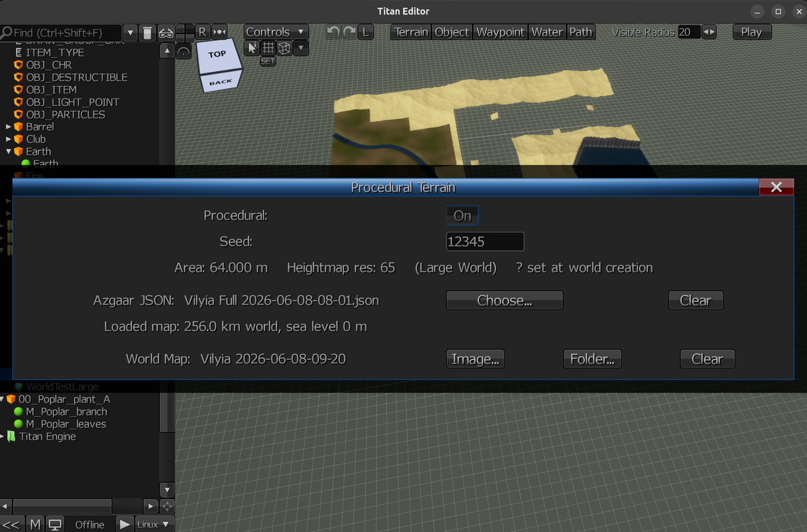Image resolution: width=807 pixels, height=532 pixels.
Task: Switch to Waypoint mode tab
Action: coord(500,32)
